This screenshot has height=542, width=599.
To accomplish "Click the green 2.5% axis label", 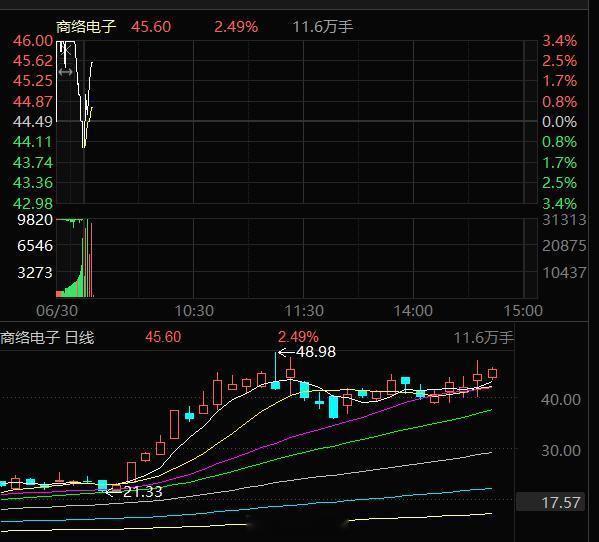I will coord(560,183).
